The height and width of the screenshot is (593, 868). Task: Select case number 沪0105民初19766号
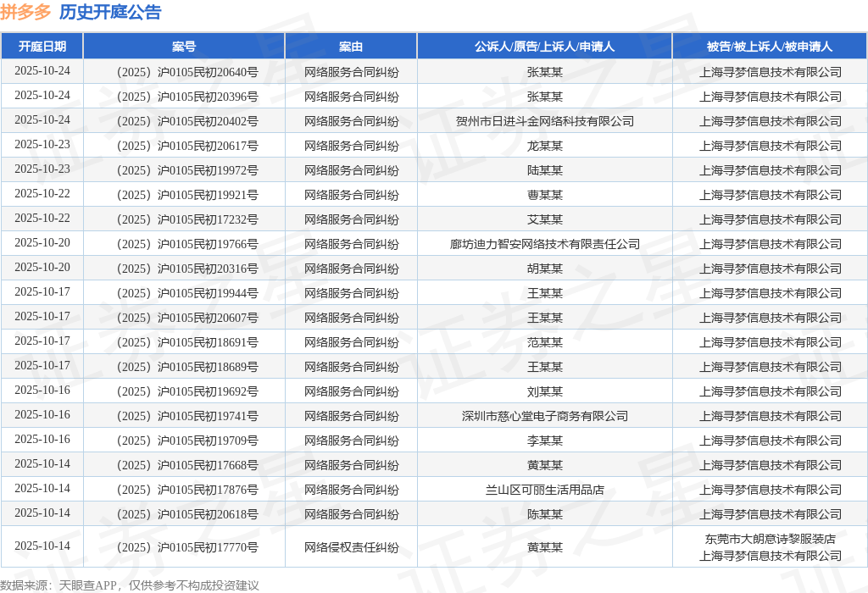(187, 244)
